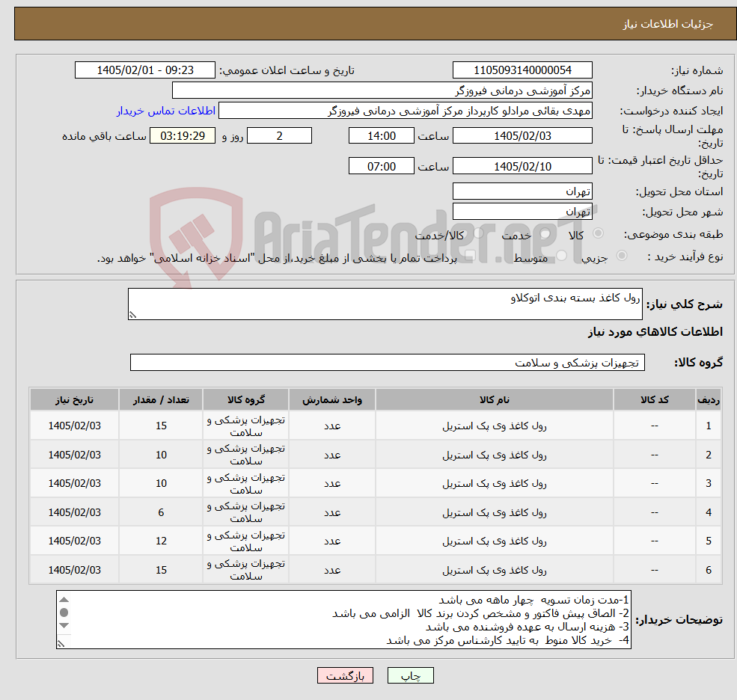Click the note about هزینه ارسال shipping cost
Viewport: 737px width, 700px height.
(527, 627)
